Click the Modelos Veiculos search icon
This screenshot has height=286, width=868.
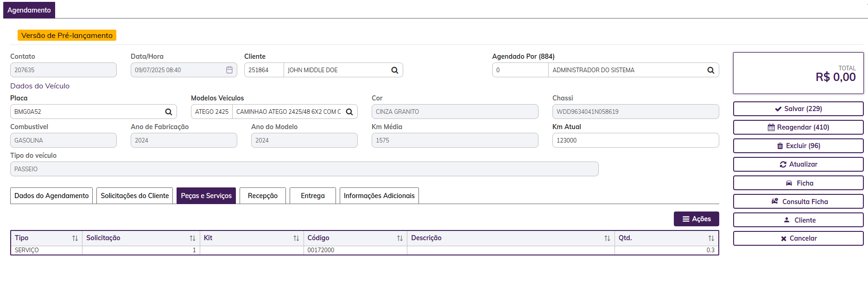349,112
